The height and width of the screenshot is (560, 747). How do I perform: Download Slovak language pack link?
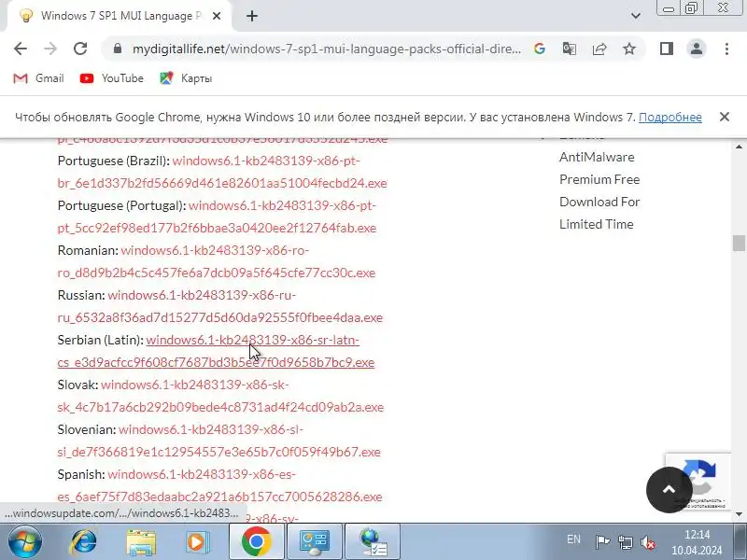tap(220, 396)
